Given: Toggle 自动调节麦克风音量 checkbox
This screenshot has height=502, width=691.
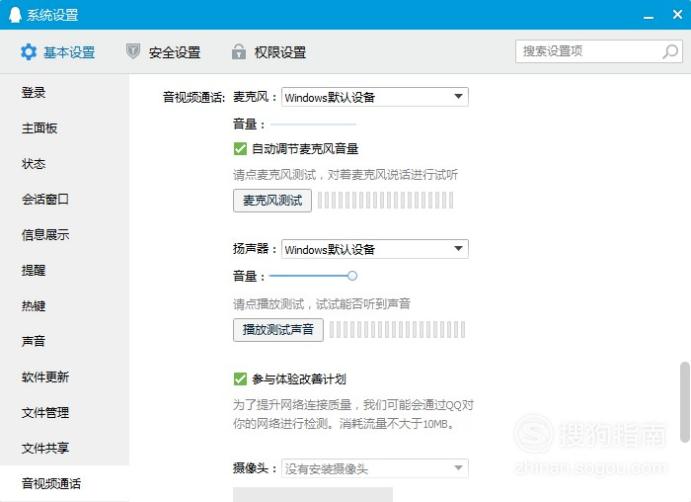Looking at the screenshot, I should pyautogui.click(x=240, y=149).
